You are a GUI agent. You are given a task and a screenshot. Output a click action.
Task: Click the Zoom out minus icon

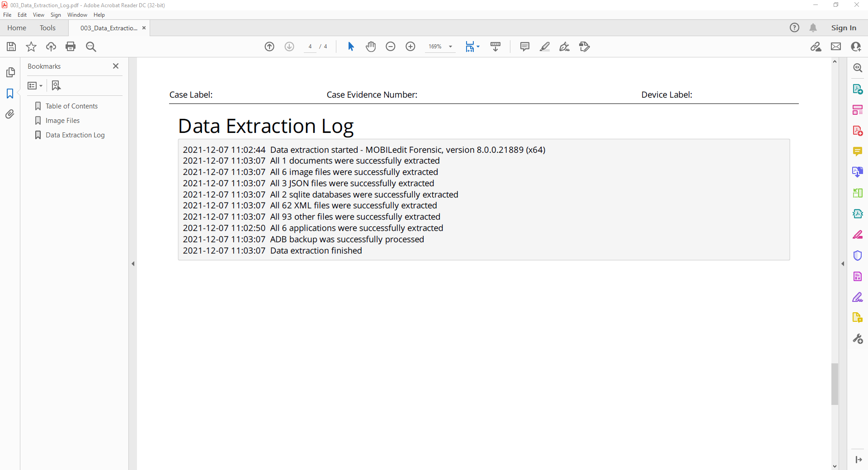click(391, 47)
